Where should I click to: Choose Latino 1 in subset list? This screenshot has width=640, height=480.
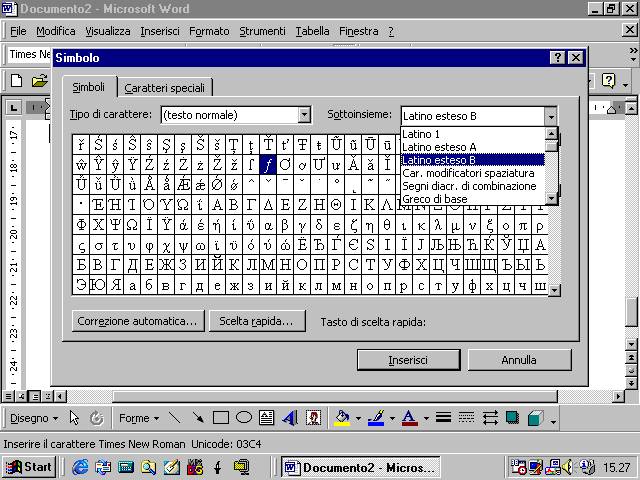coord(473,134)
